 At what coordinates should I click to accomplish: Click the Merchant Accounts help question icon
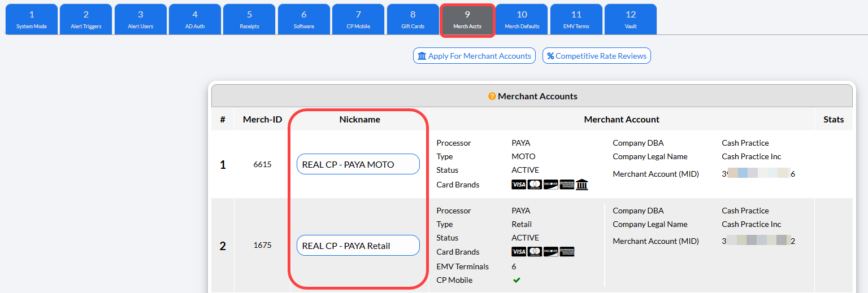[492, 97]
